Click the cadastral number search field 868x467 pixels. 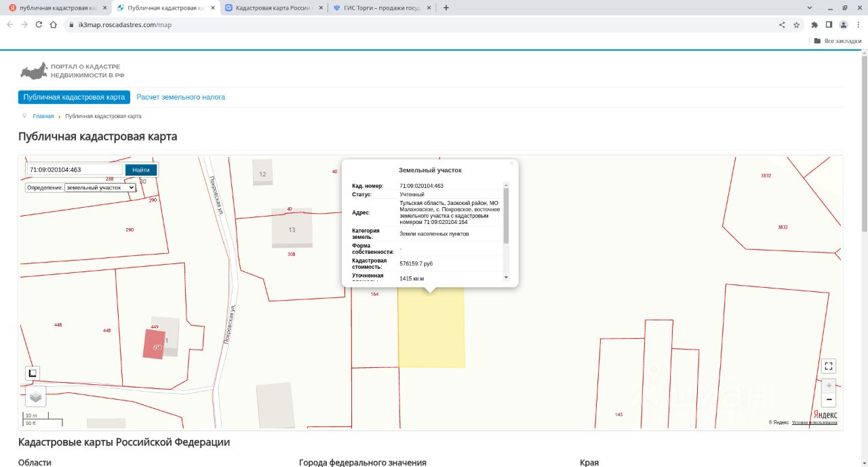[x=75, y=170]
